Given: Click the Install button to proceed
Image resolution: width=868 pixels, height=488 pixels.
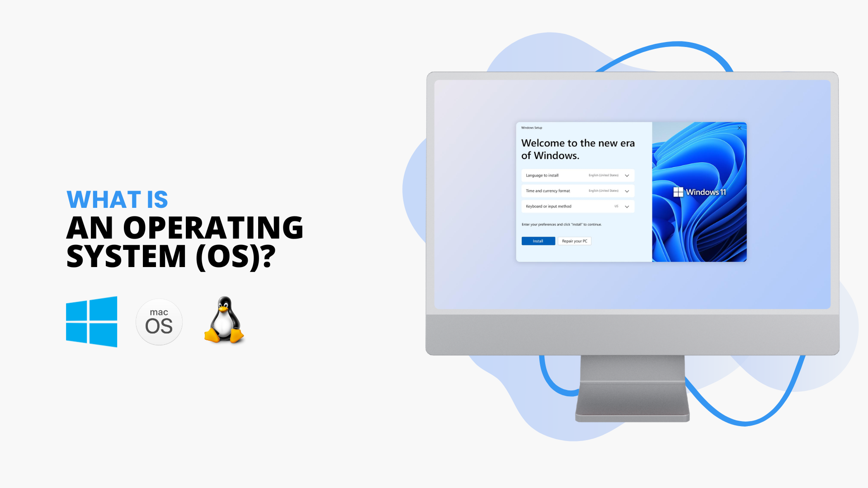Looking at the screenshot, I should [537, 241].
